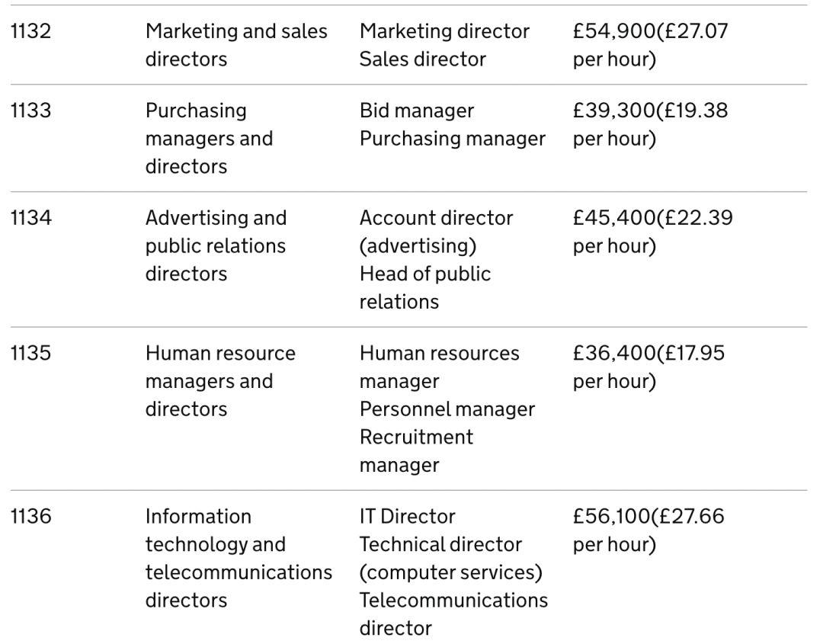Select Advertising and public relations directors cell

pyautogui.click(x=216, y=246)
